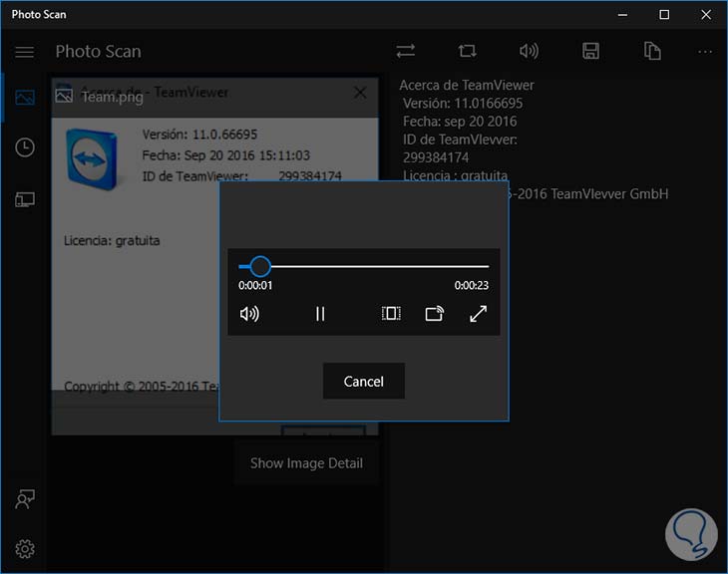Click the 'Acerca de TeamViewer' recognized text
This screenshot has height=574, width=728.
point(467,86)
